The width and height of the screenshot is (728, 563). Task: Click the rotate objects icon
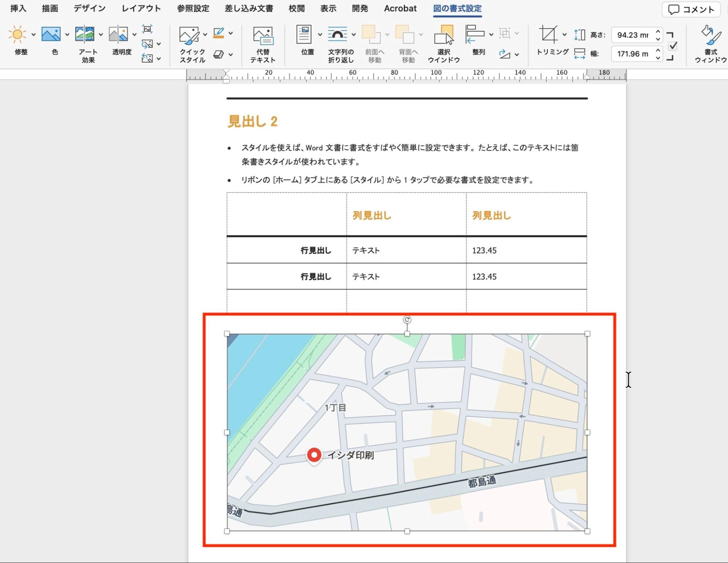tap(504, 54)
